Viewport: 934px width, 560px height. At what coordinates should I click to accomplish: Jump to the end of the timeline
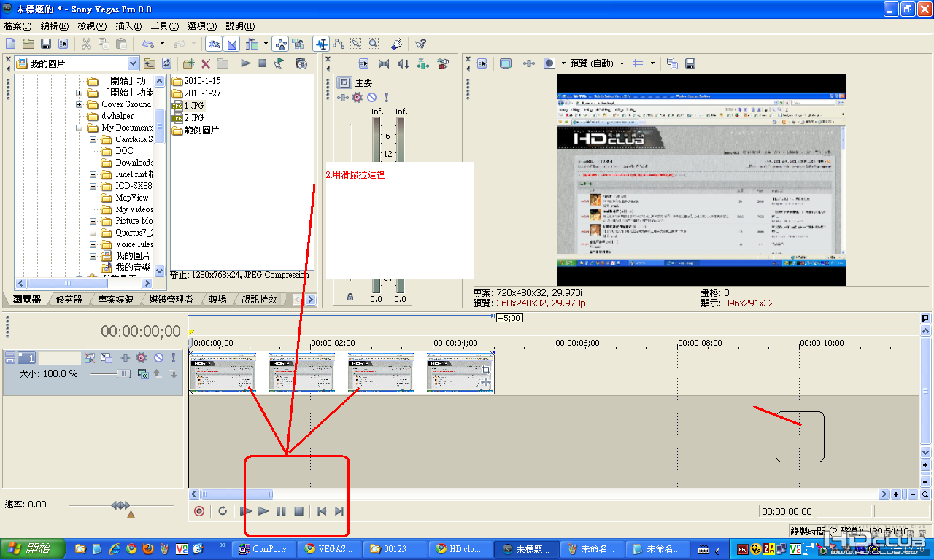[339, 511]
